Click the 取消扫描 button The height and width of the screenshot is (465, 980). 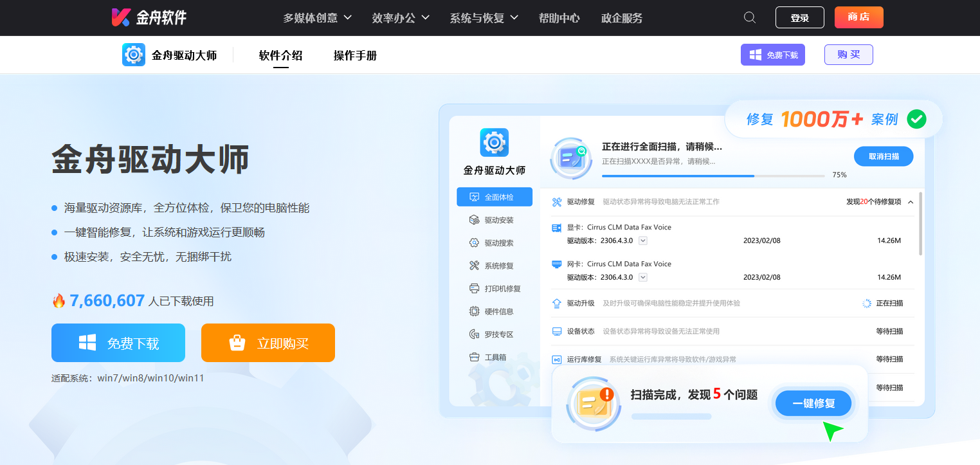point(884,156)
